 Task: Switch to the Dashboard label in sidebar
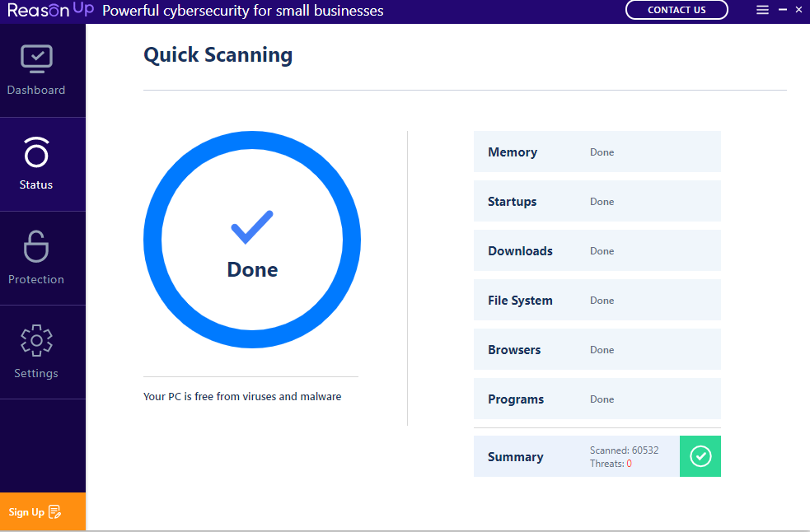click(x=36, y=90)
